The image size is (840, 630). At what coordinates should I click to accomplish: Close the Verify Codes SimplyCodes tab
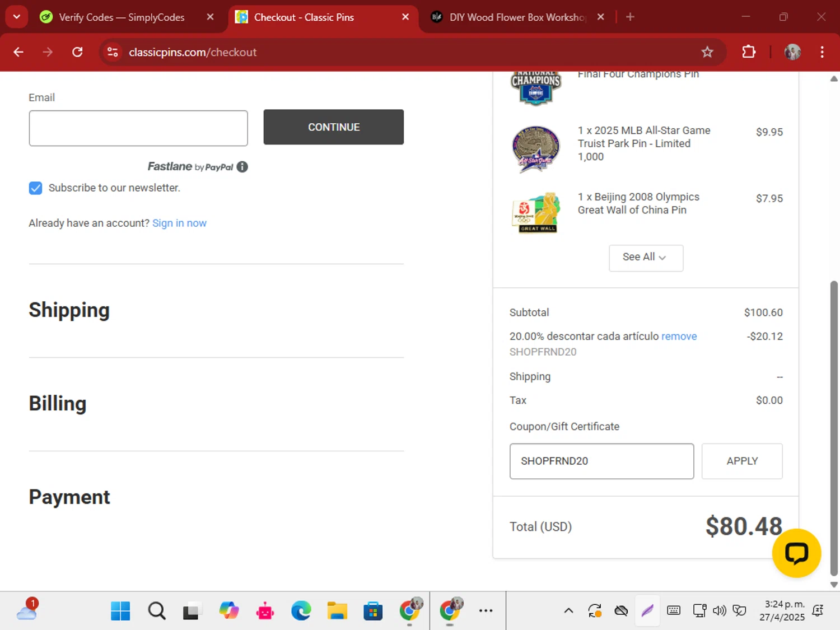coord(210,17)
